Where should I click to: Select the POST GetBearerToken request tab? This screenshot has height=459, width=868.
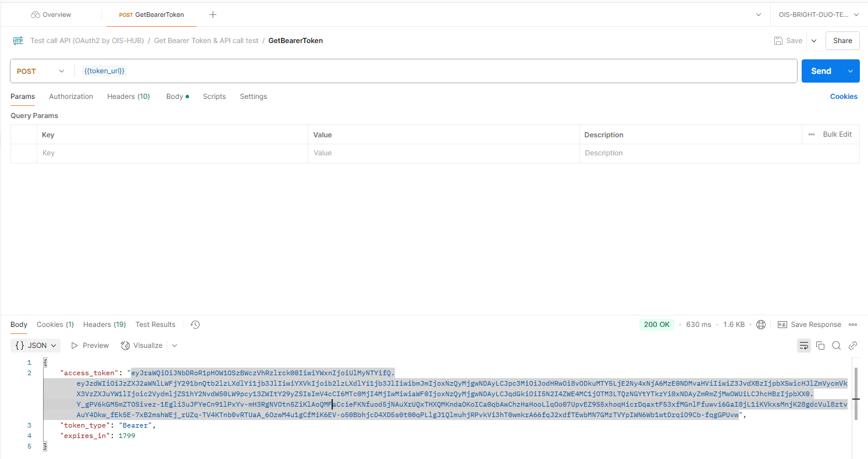151,15
